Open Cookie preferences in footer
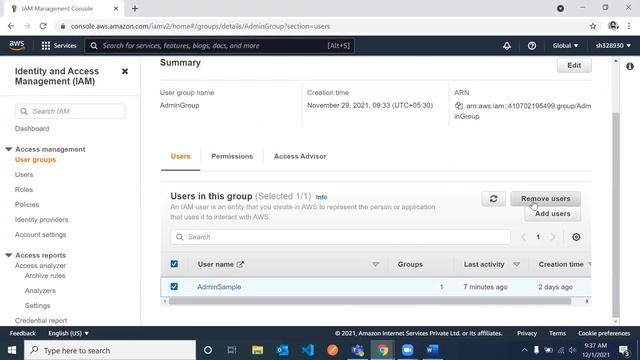 [604, 333]
